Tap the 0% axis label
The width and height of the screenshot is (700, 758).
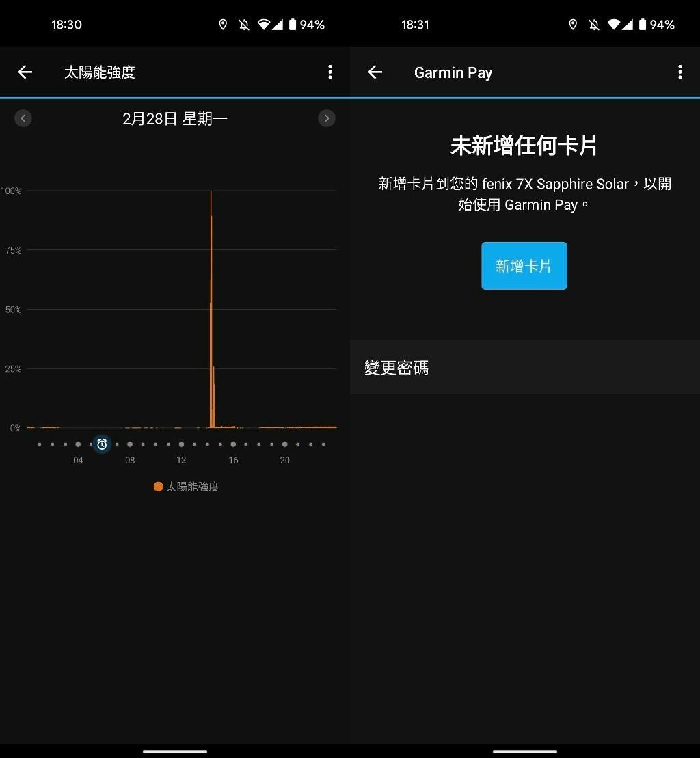click(x=16, y=429)
